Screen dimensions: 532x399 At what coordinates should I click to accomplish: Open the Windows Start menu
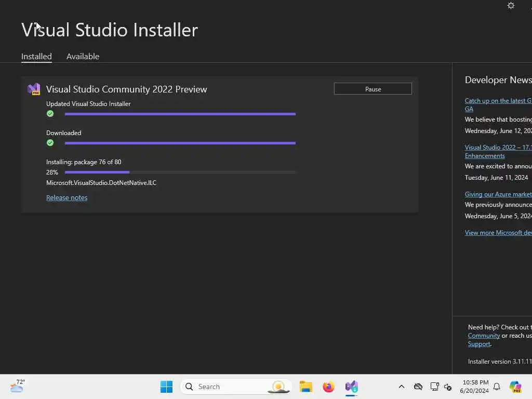click(x=166, y=387)
